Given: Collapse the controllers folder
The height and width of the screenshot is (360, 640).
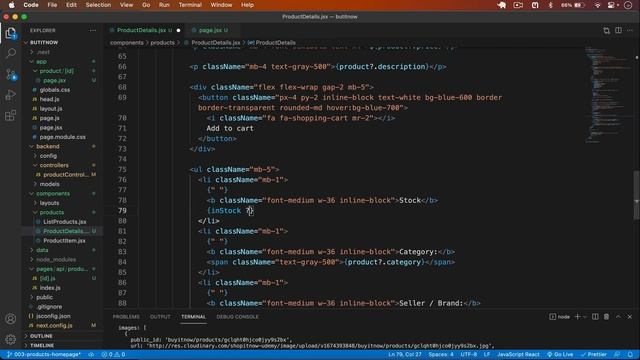Looking at the screenshot, I should tap(53, 165).
